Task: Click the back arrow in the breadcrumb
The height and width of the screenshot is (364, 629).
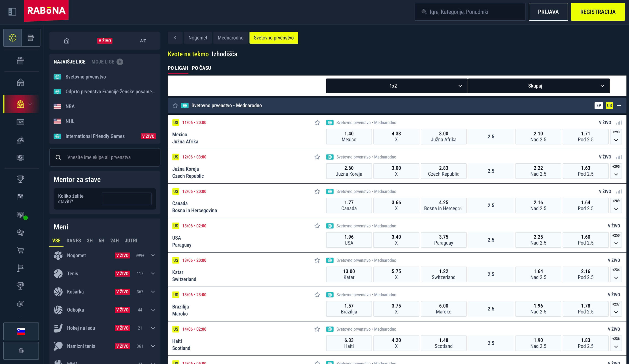Action: click(x=175, y=38)
